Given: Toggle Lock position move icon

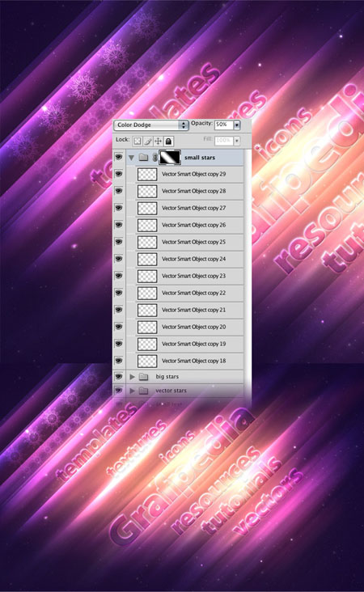Looking at the screenshot, I should (x=159, y=141).
